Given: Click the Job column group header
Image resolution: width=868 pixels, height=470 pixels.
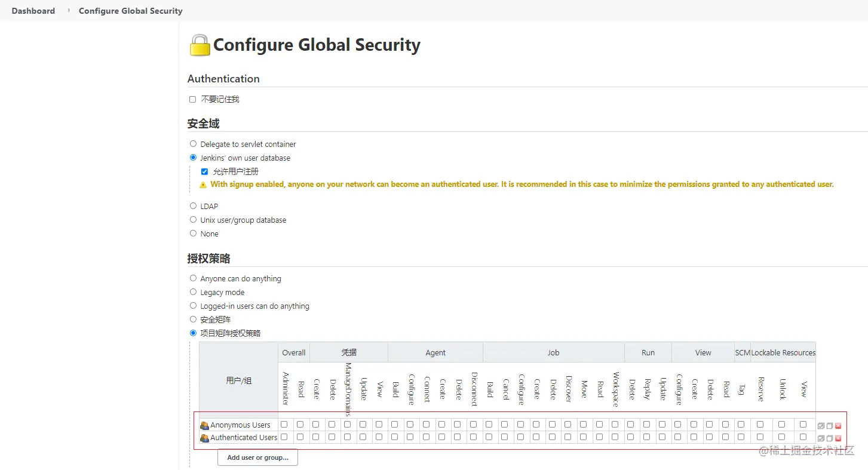Looking at the screenshot, I should coord(554,353).
